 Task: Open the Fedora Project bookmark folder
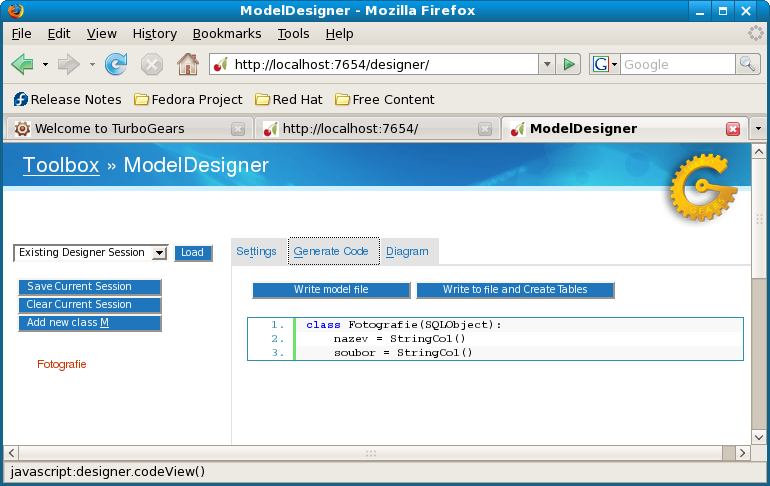click(188, 100)
